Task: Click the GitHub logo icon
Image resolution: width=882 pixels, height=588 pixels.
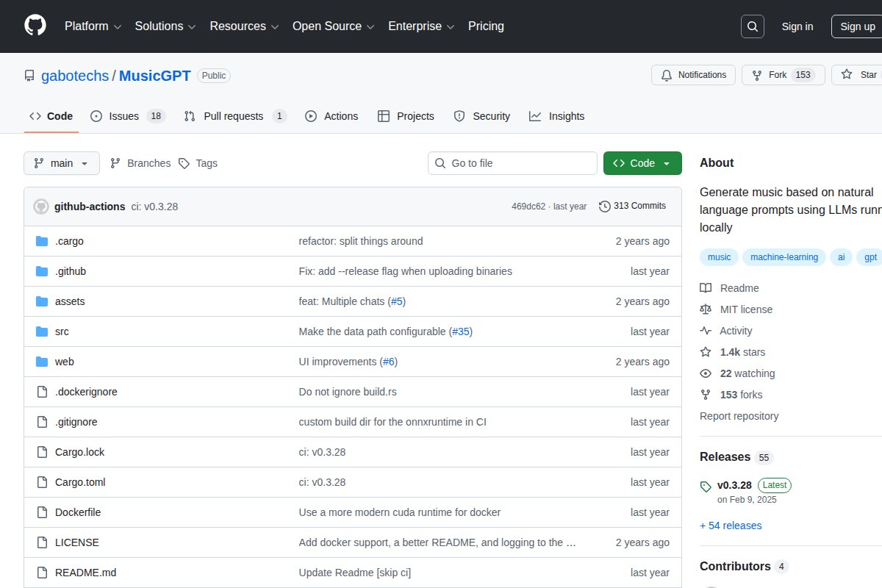Action: (x=35, y=26)
